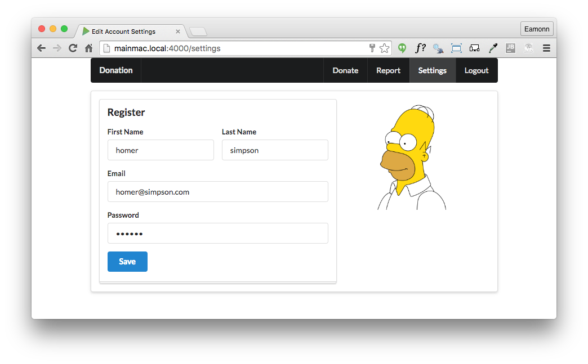Click into the Email input field
This screenshot has height=364, width=588.
217,192
